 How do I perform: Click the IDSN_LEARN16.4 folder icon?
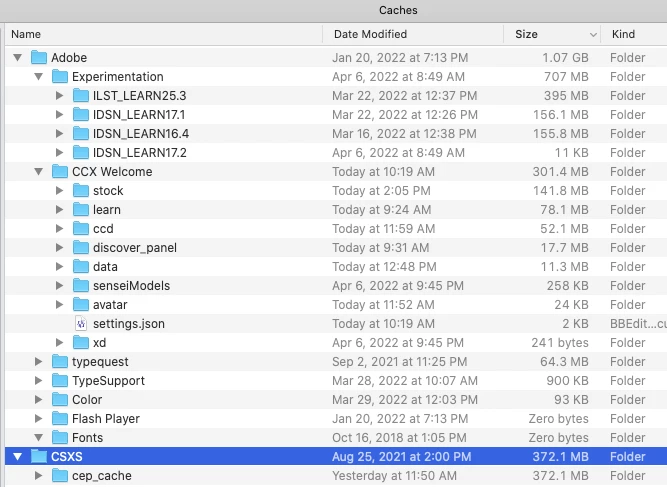tap(81, 134)
